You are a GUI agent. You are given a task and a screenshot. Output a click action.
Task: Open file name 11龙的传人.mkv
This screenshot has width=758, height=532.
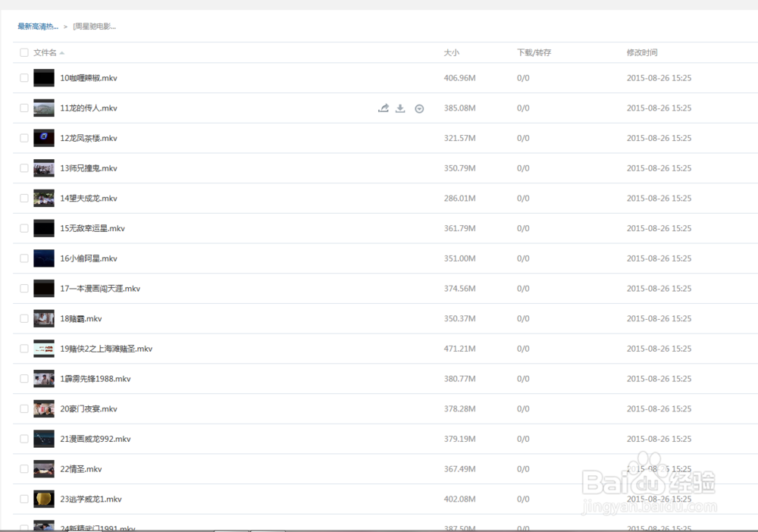[x=89, y=108]
